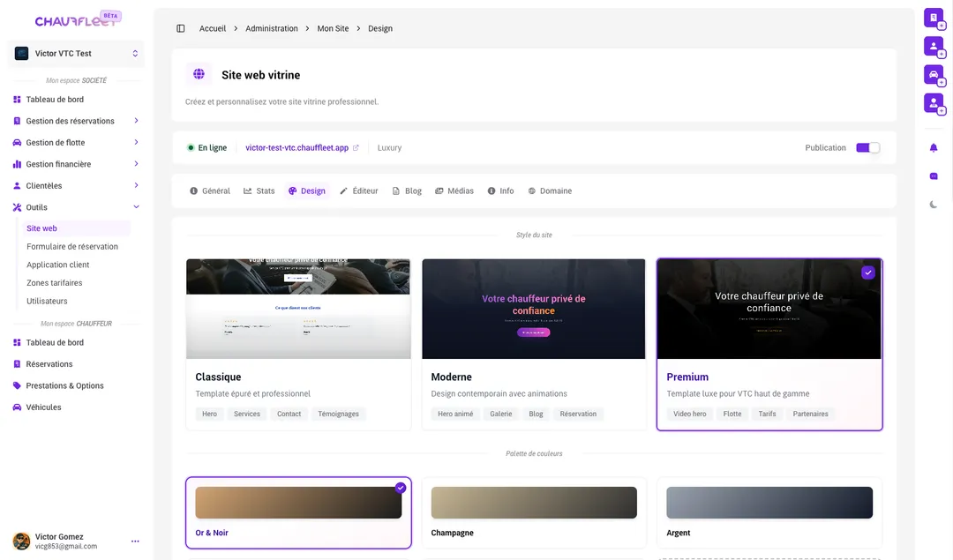
Task: Open the Stats tab
Action: click(x=259, y=190)
